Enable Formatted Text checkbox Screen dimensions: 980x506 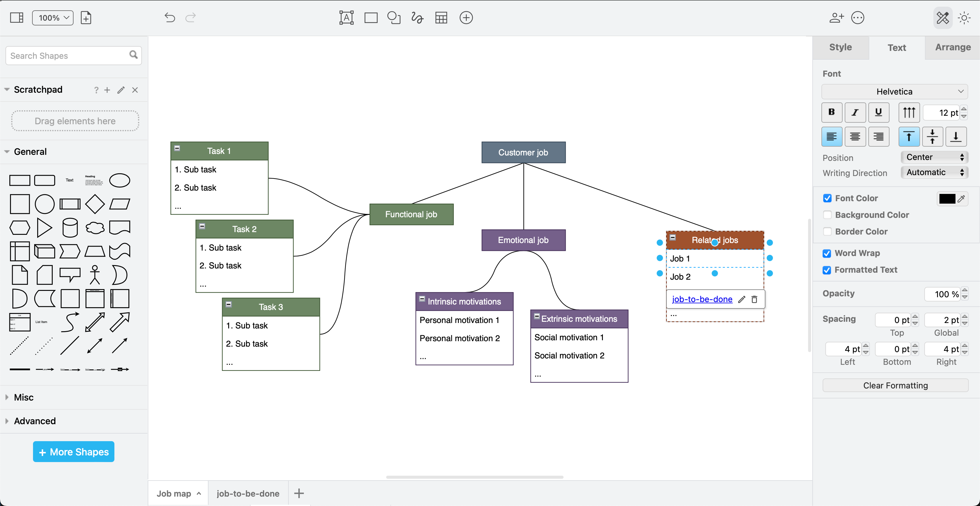(x=827, y=269)
